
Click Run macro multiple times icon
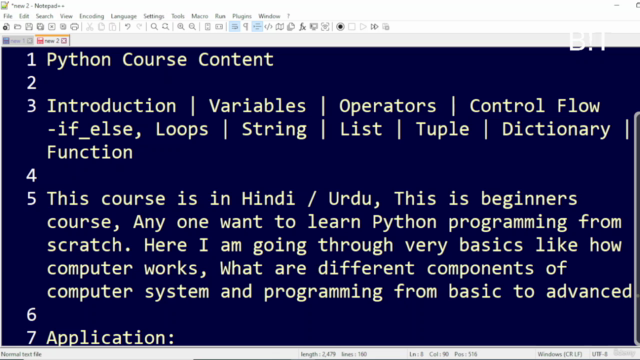[374, 27]
